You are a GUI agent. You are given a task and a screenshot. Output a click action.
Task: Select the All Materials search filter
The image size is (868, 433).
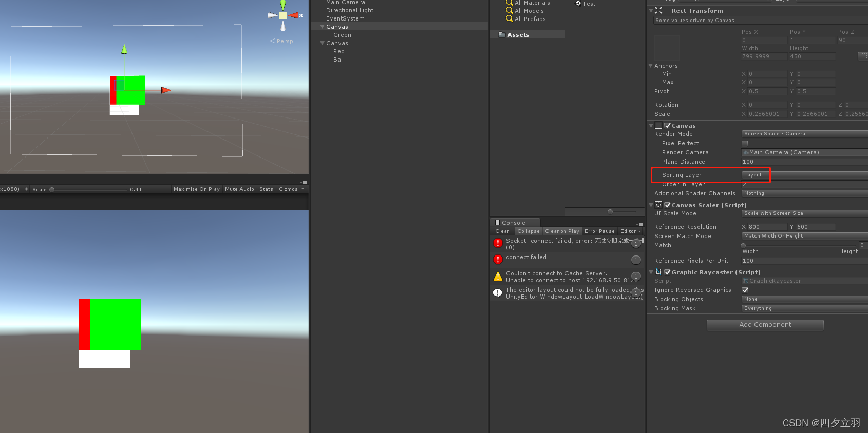click(528, 3)
